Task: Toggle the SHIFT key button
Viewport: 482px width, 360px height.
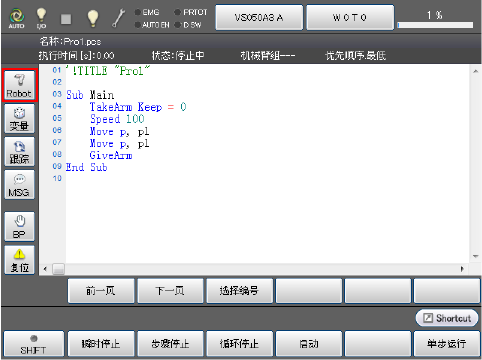Action: (34, 344)
